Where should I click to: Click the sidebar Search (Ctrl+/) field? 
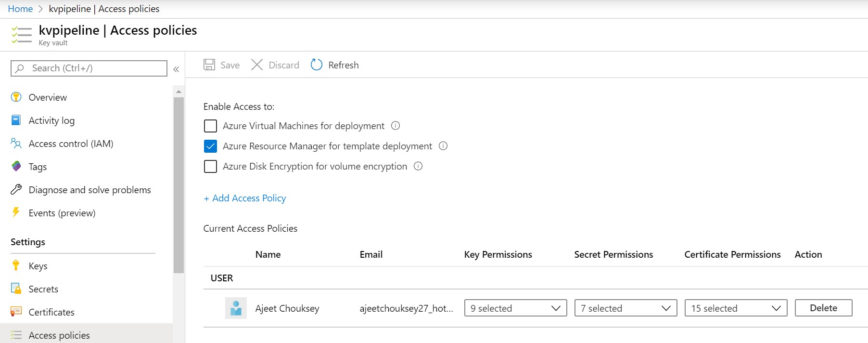coord(89,68)
